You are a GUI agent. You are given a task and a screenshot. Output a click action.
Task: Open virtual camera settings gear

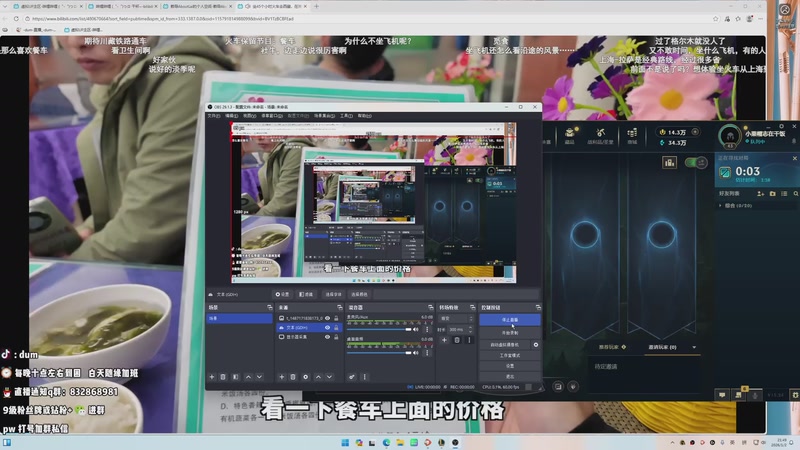[x=536, y=345]
